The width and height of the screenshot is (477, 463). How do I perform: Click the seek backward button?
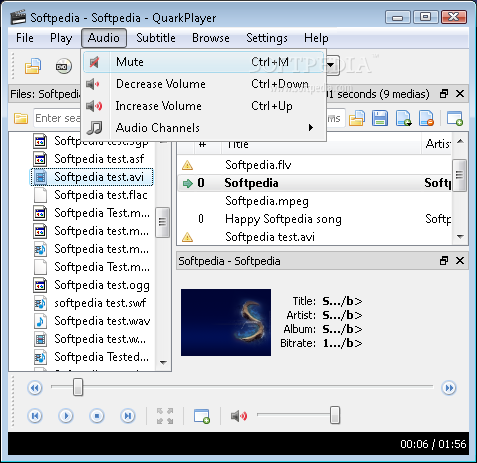pos(35,388)
